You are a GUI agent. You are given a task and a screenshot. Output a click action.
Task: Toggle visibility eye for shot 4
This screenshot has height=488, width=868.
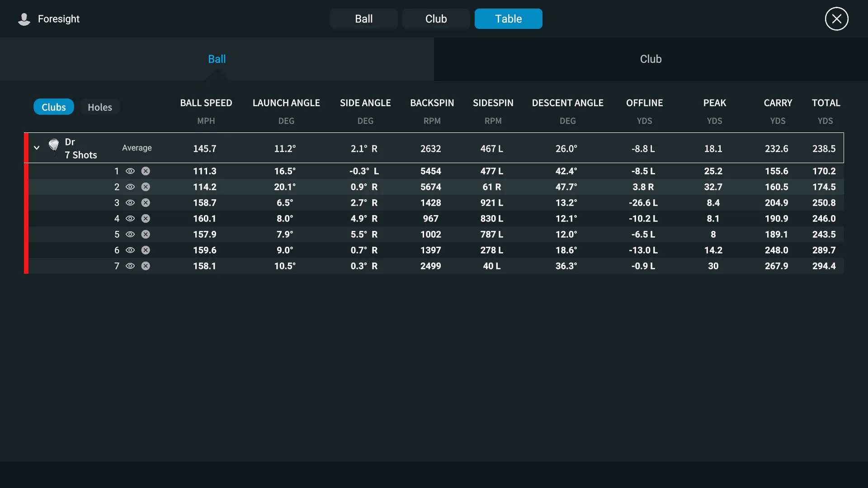130,219
